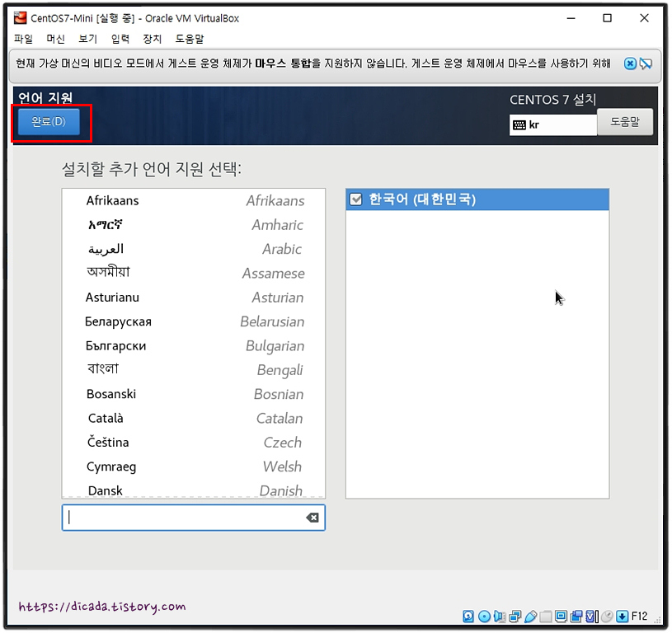Click the kr keyboard layout indicator
The image size is (672, 633).
click(553, 125)
